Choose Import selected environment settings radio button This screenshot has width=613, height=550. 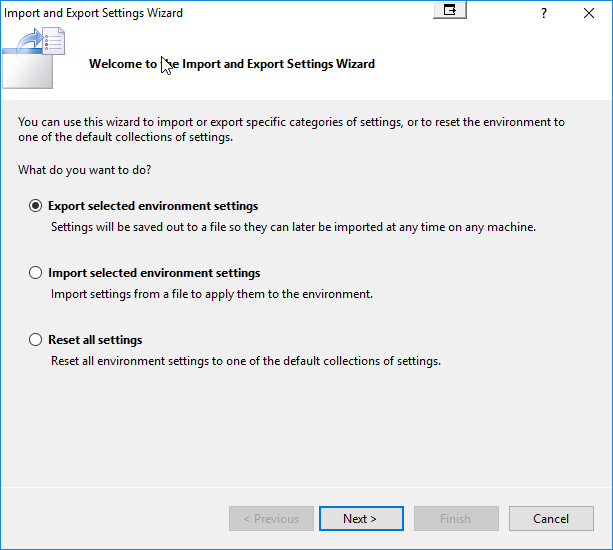point(36,273)
